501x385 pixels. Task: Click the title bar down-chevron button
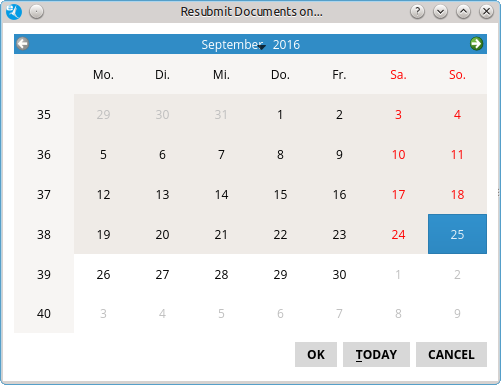[440, 12]
